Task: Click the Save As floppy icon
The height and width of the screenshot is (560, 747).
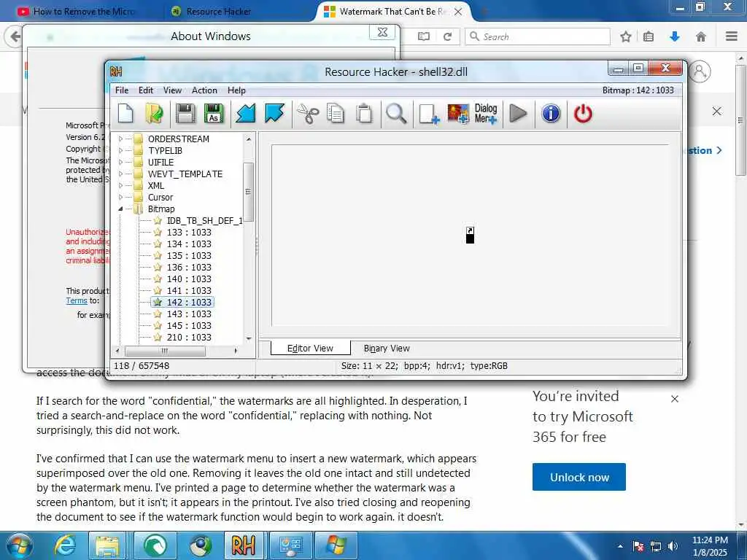Action: 214,114
